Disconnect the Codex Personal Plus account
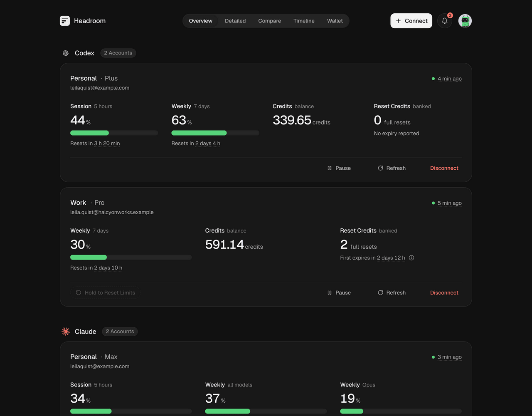This screenshot has width=532, height=416. pyautogui.click(x=444, y=168)
